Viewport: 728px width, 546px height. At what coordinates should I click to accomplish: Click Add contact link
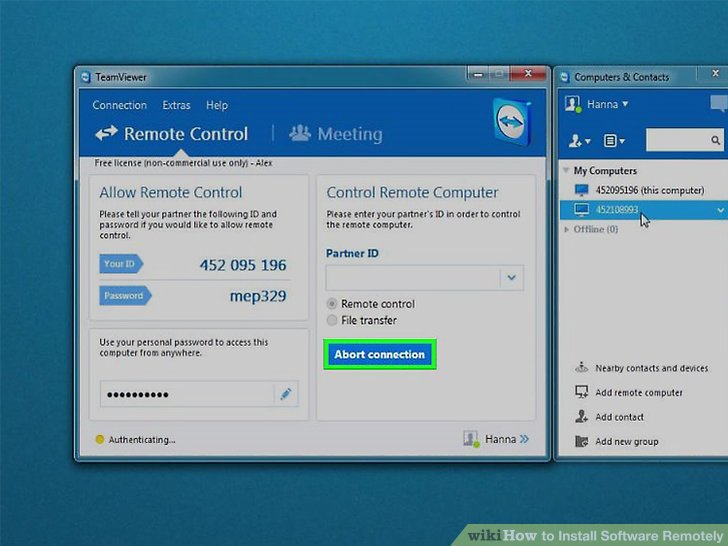[x=619, y=417]
